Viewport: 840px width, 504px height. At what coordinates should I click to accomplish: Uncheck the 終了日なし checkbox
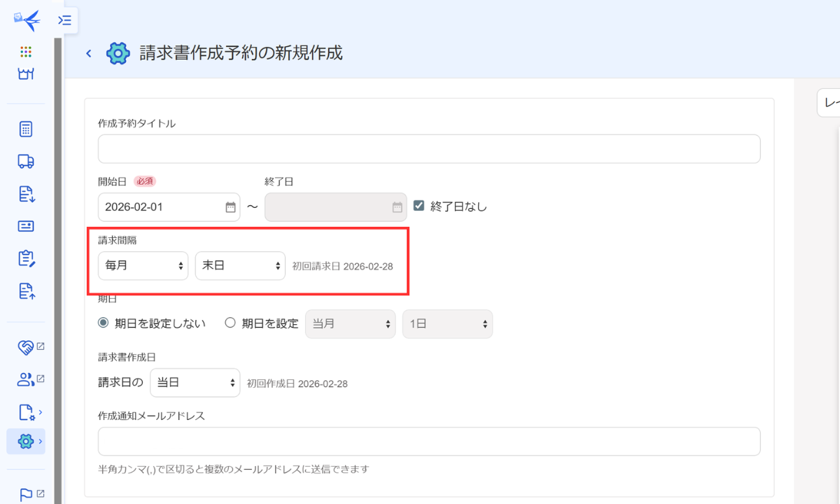(x=419, y=206)
